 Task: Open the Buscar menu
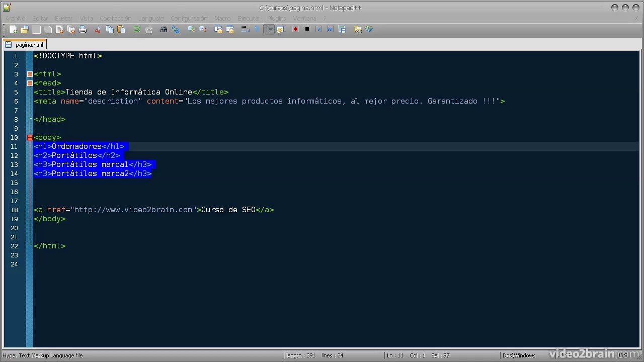(64, 19)
